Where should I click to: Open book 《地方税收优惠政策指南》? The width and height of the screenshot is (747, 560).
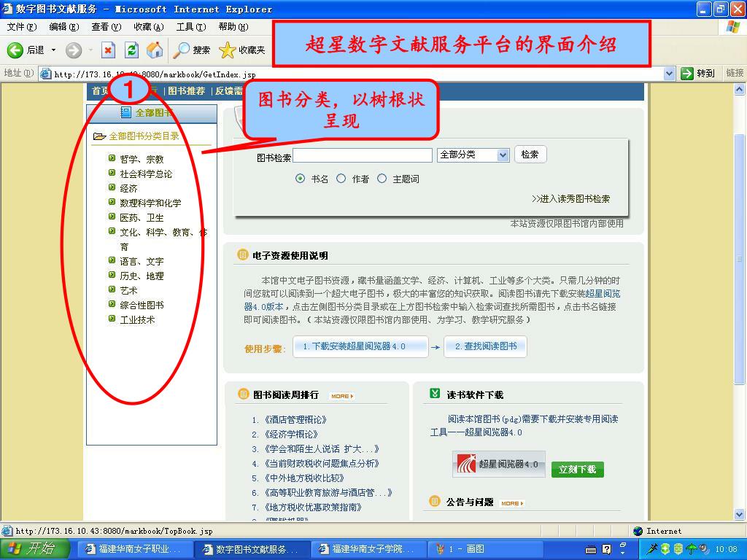coord(313,507)
